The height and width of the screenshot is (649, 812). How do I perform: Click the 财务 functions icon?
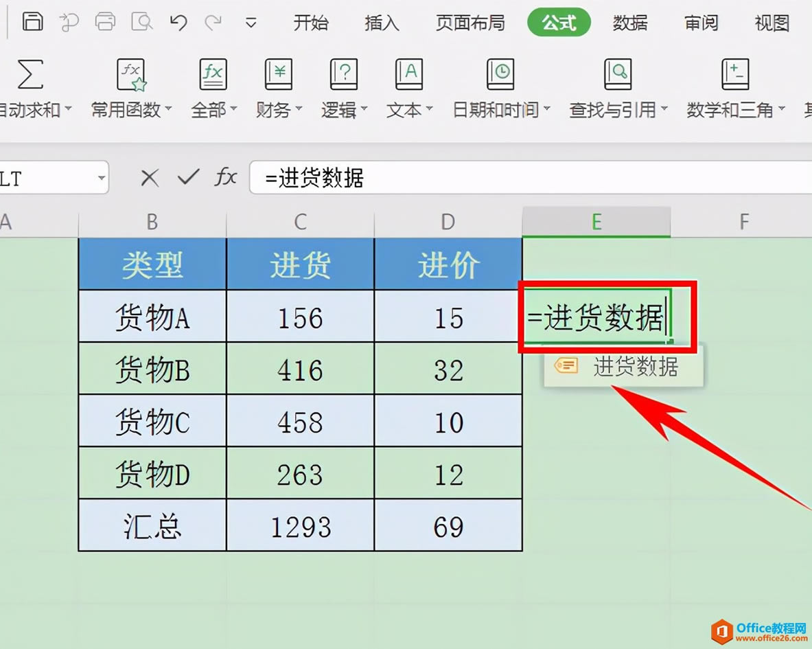click(279, 74)
